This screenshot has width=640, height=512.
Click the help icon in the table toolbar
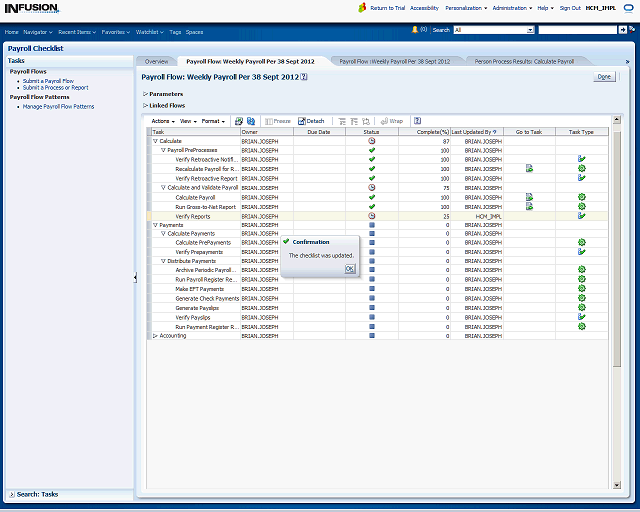click(x=417, y=121)
